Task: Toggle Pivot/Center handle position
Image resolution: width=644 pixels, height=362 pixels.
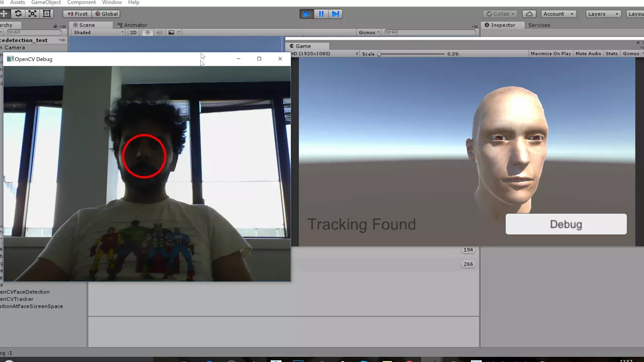Action: point(77,14)
